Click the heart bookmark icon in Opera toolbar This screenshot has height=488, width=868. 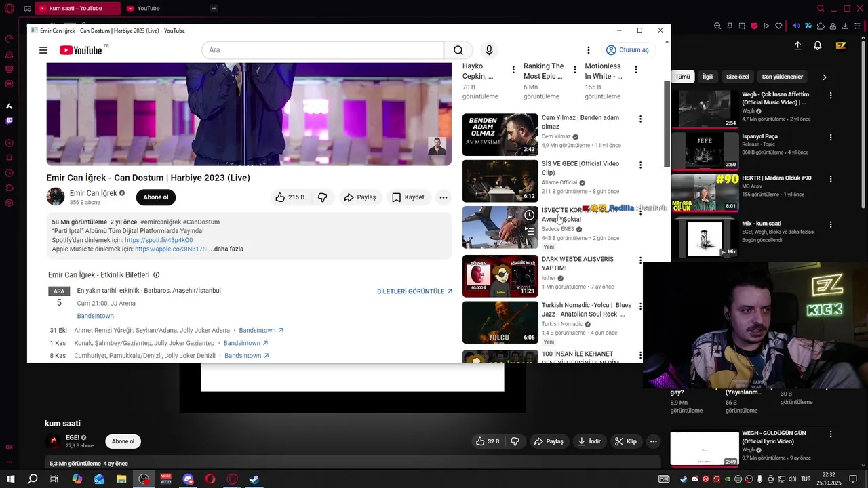tap(778, 26)
